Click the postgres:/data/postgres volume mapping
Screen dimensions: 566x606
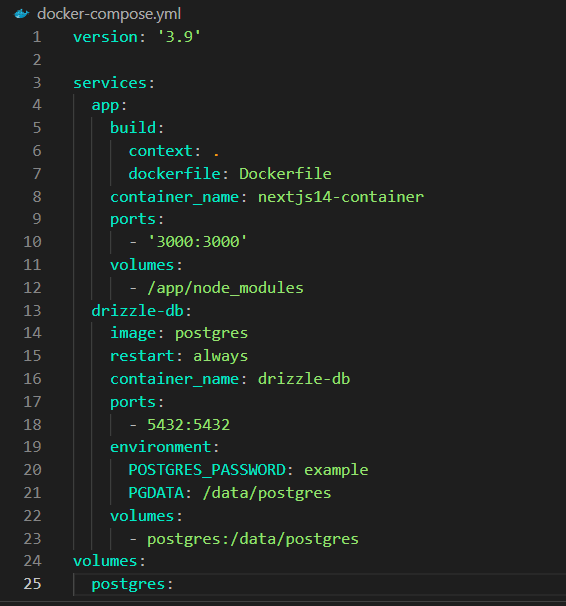point(253,539)
